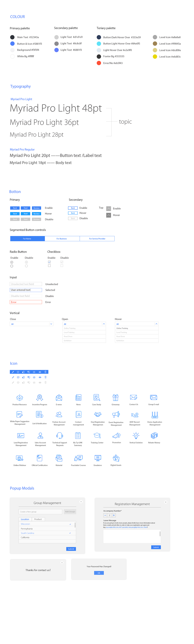Click the disabled checked checkbox
The width and height of the screenshot is (194, 644).
click(62, 262)
